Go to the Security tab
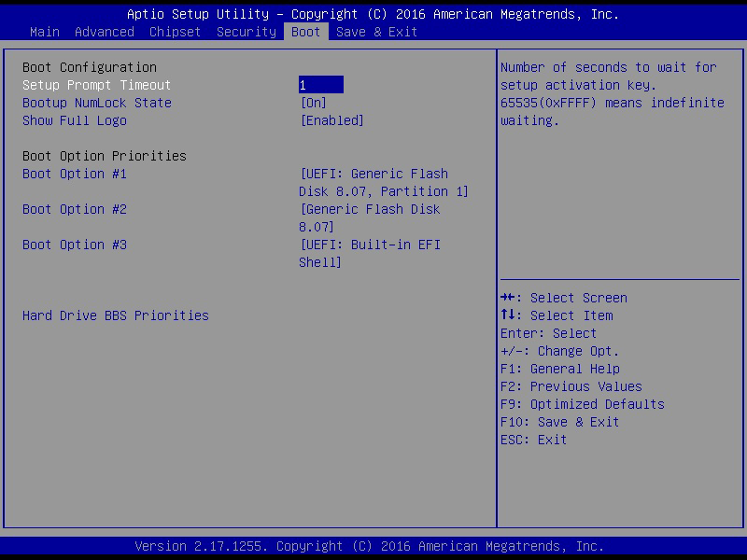Viewport: 747px width, 560px height. [247, 32]
